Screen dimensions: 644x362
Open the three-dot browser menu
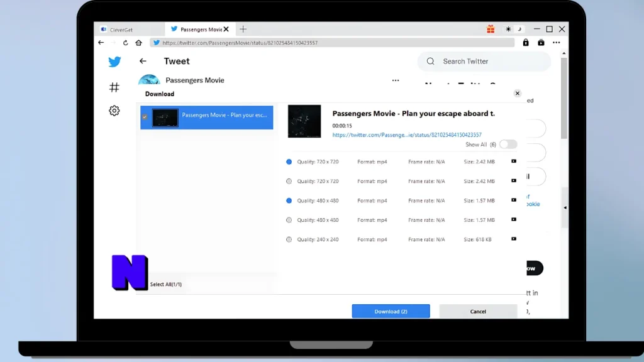(556, 43)
